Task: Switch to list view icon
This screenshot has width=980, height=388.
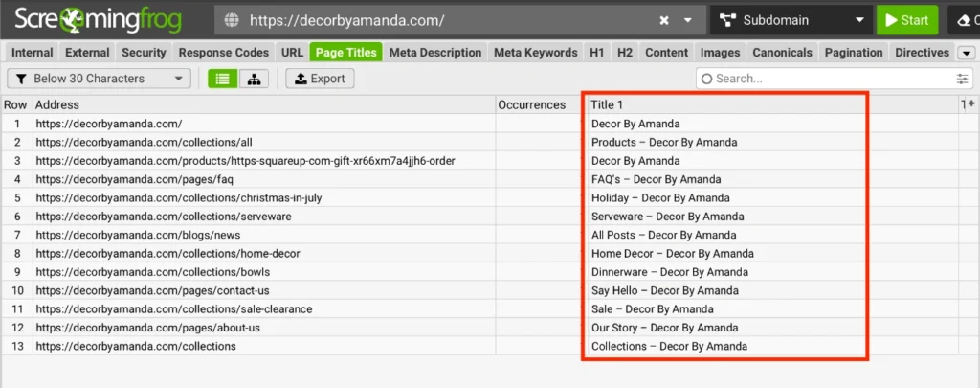Action: [223, 79]
